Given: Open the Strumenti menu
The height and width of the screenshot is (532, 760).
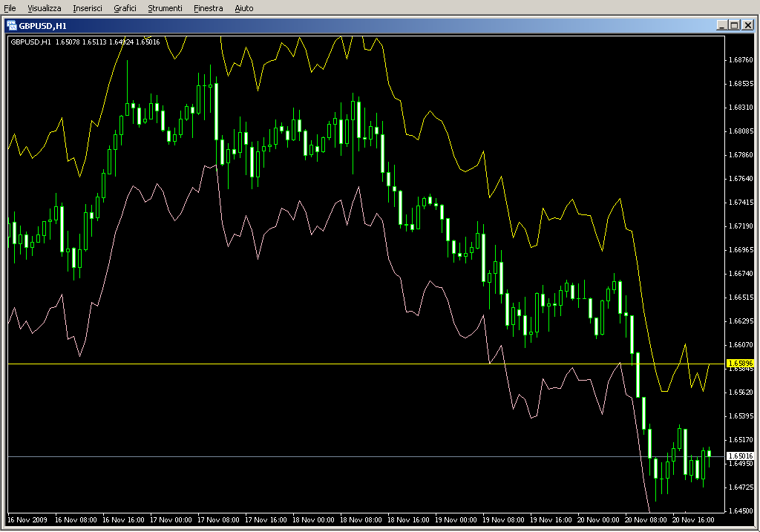Looking at the screenshot, I should tap(165, 8).
